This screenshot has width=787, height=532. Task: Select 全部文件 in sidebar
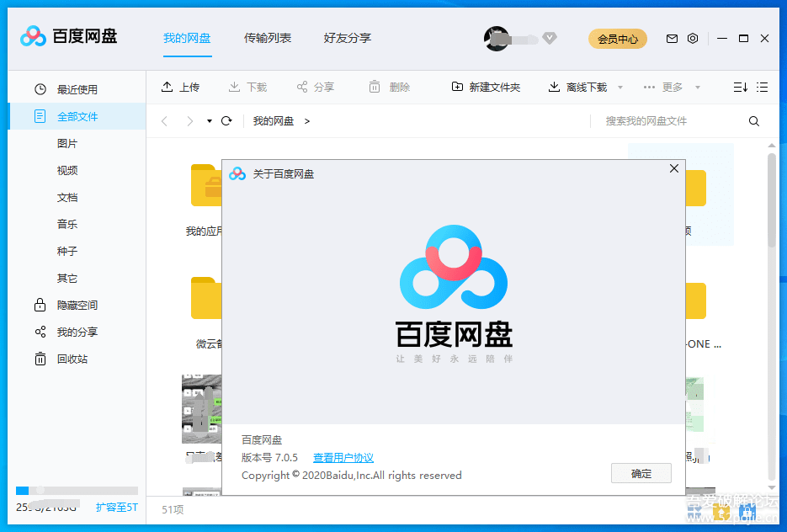click(x=77, y=116)
